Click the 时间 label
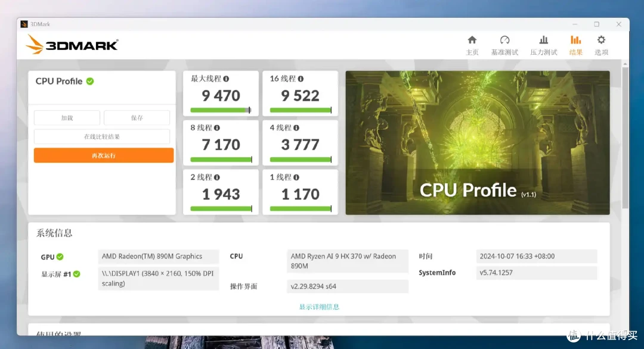 (426, 256)
